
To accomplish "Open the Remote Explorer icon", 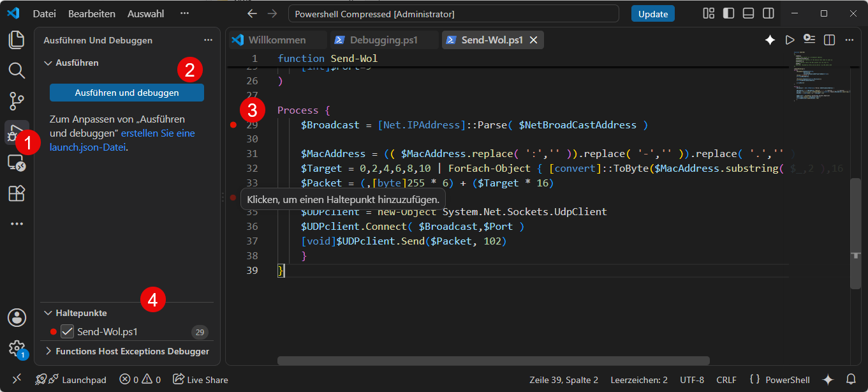I will [17, 163].
